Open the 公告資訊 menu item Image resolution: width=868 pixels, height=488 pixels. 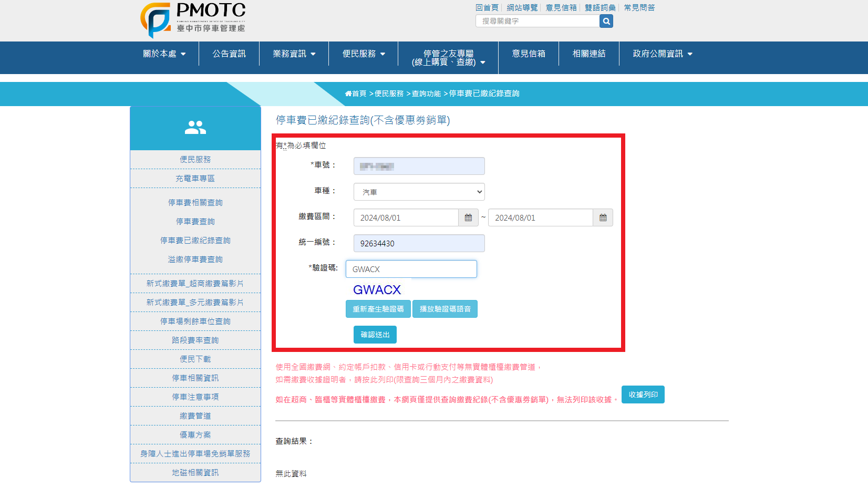click(x=229, y=54)
